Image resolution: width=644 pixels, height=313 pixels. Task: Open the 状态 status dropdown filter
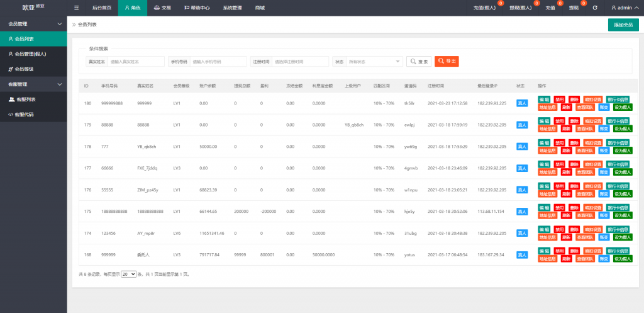tap(374, 62)
